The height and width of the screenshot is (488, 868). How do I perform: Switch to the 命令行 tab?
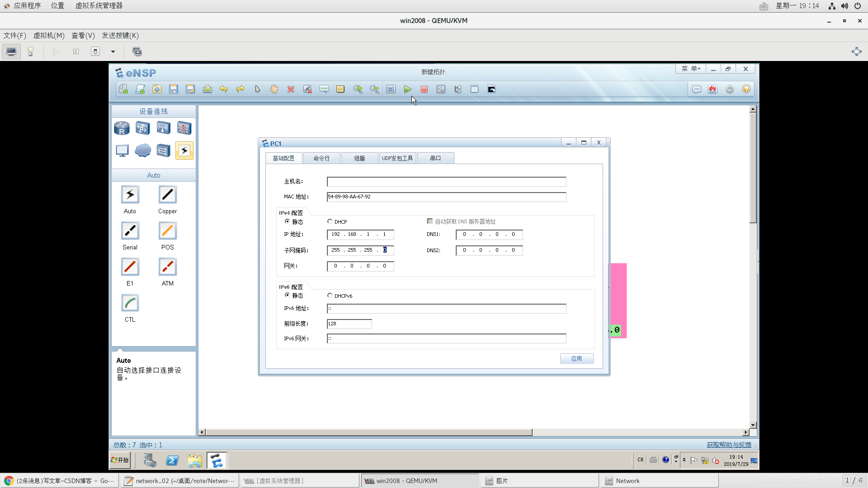(x=321, y=158)
